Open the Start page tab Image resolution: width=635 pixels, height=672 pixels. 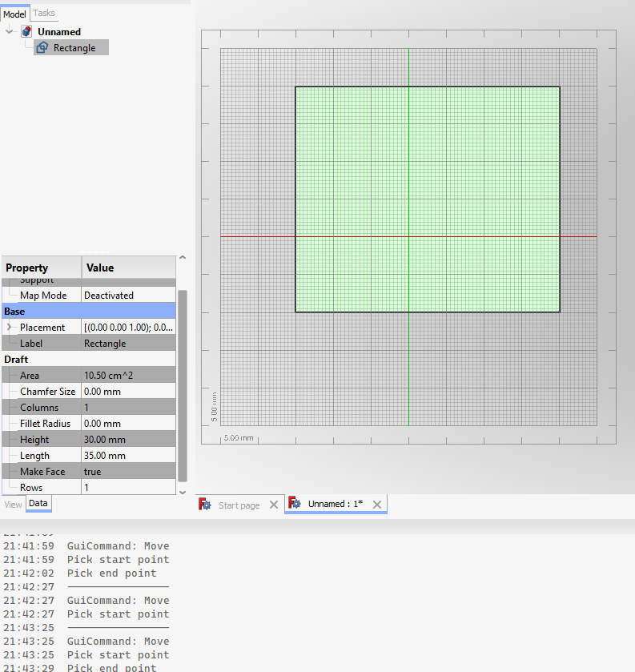coord(239,505)
